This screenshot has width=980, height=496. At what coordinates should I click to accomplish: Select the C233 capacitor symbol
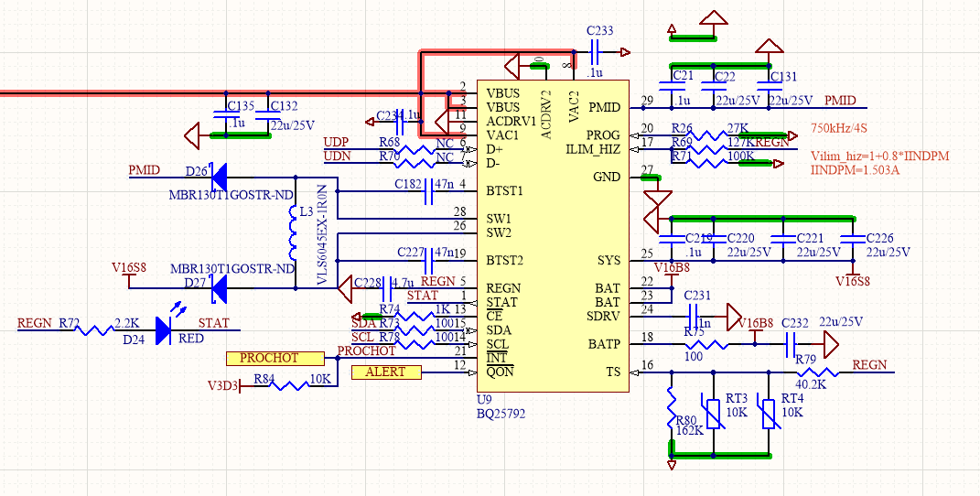594,52
